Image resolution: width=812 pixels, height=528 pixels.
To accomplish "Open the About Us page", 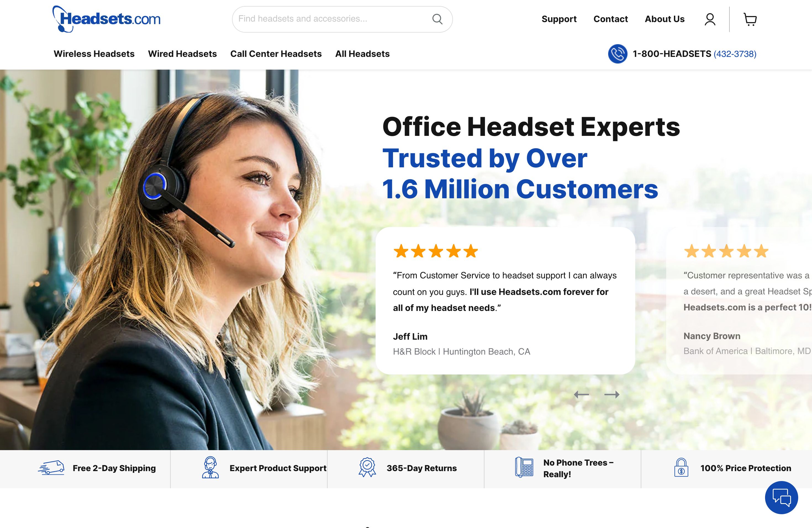I will [x=664, y=19].
